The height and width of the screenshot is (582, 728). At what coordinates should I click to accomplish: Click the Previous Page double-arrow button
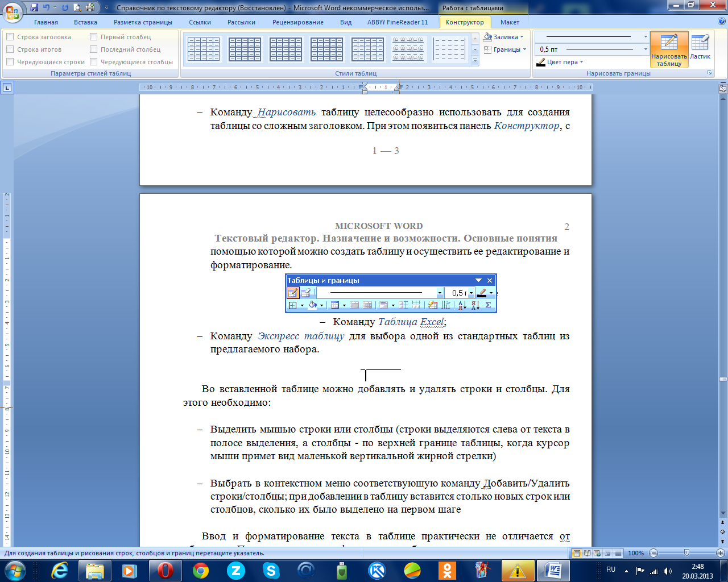point(723,523)
